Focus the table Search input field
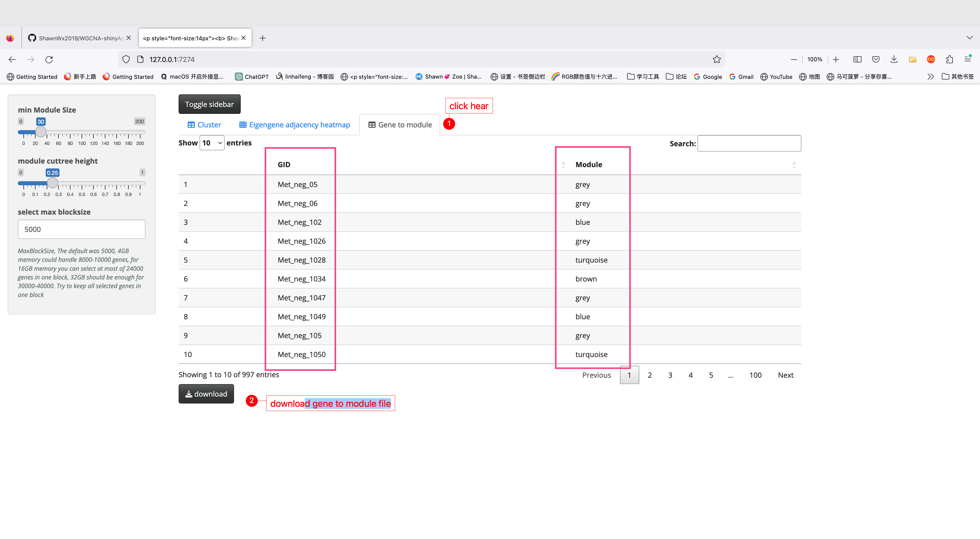 tap(749, 143)
